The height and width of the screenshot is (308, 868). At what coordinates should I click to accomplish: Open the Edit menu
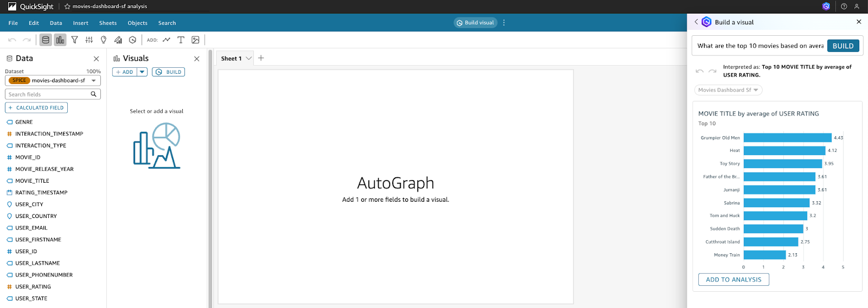[34, 23]
